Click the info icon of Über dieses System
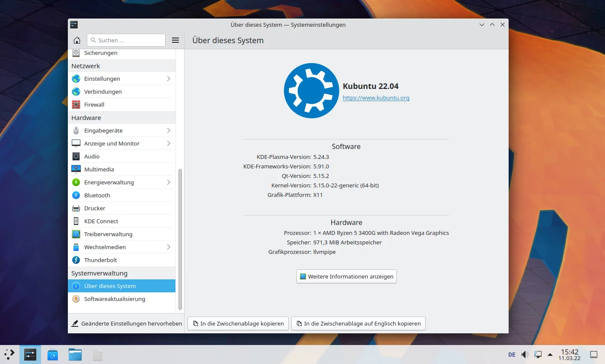 76,286
